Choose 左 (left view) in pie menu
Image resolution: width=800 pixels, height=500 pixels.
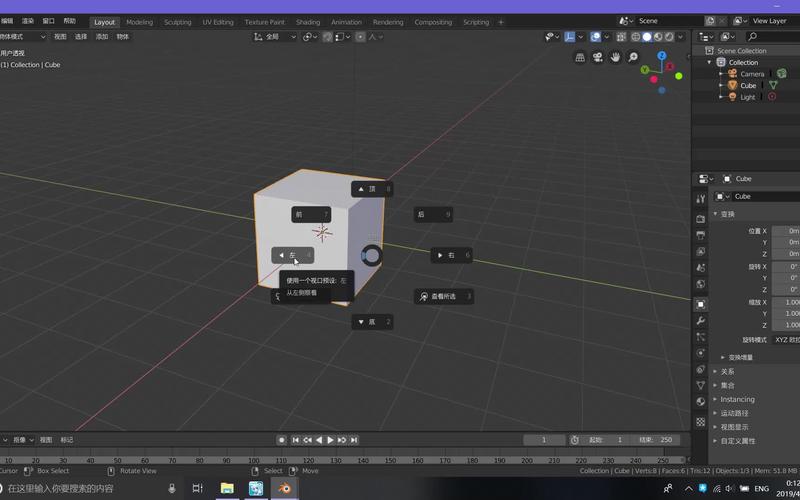293,255
